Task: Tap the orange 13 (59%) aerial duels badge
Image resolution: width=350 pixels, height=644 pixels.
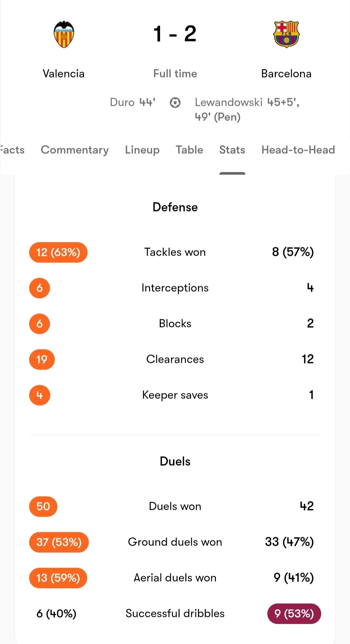Action: click(x=58, y=578)
